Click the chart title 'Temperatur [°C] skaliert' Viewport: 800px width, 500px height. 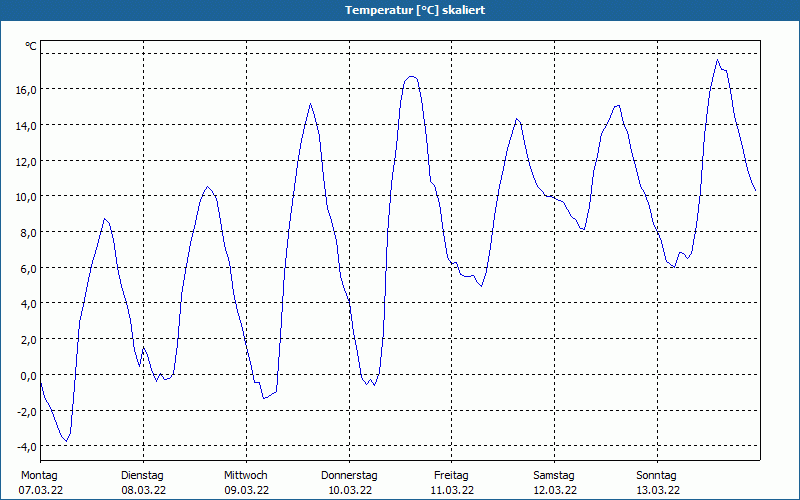[x=400, y=10]
